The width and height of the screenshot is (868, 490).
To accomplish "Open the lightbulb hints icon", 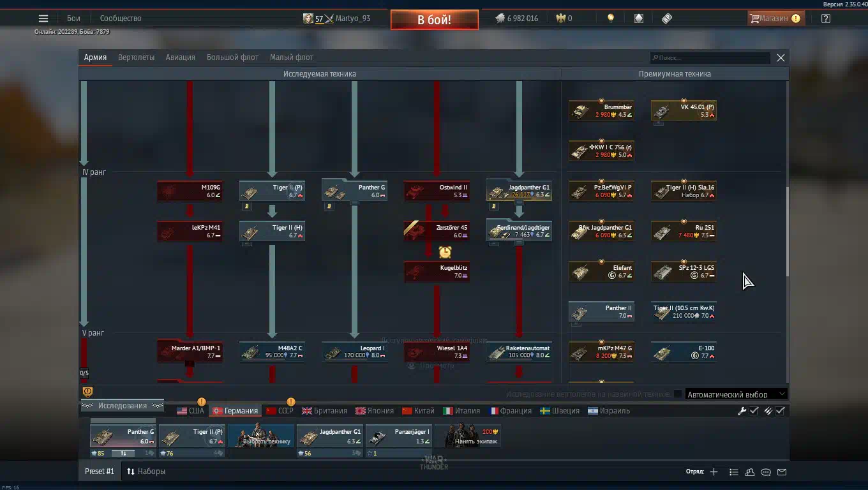I will (x=611, y=19).
